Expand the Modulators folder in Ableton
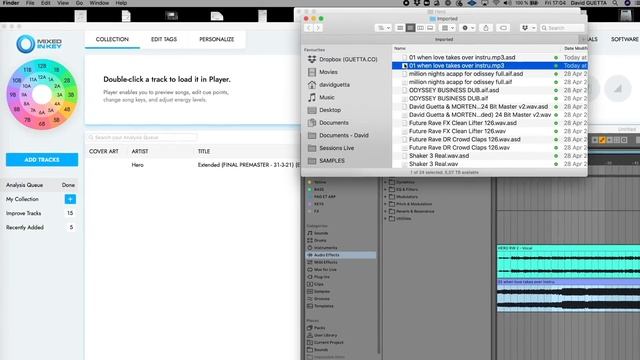Image resolution: width=640 pixels, height=360 pixels. tap(385, 197)
